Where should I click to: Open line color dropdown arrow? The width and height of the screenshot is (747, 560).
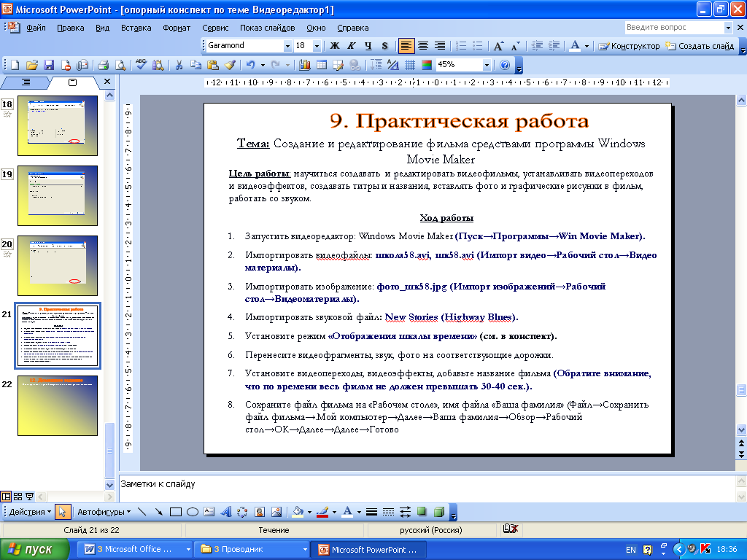pos(334,512)
